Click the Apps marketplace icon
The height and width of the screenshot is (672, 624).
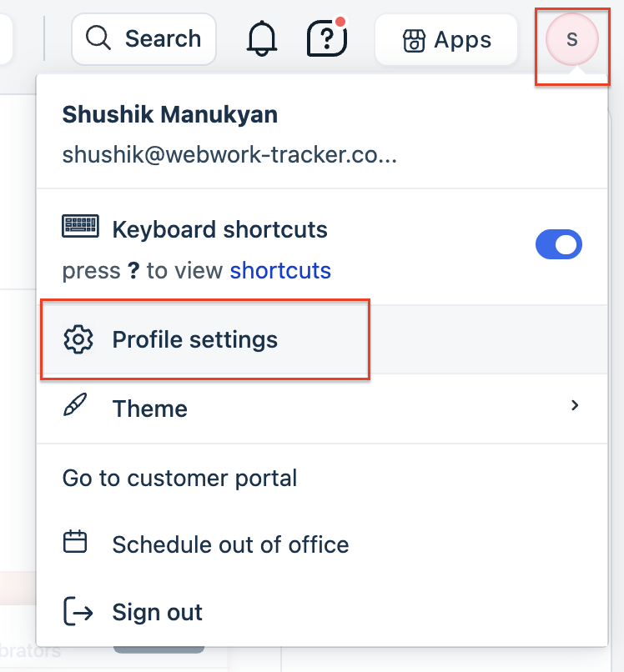(x=414, y=41)
